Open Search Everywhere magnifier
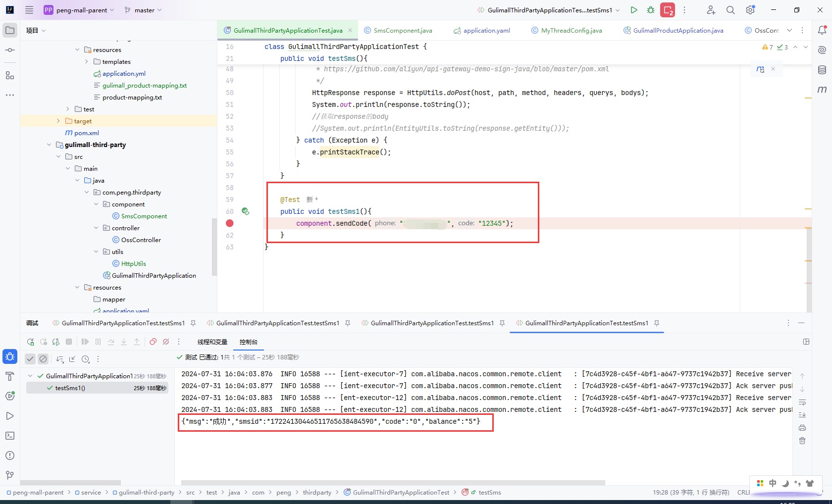Screen dimensions: 832x504 tap(730, 10)
